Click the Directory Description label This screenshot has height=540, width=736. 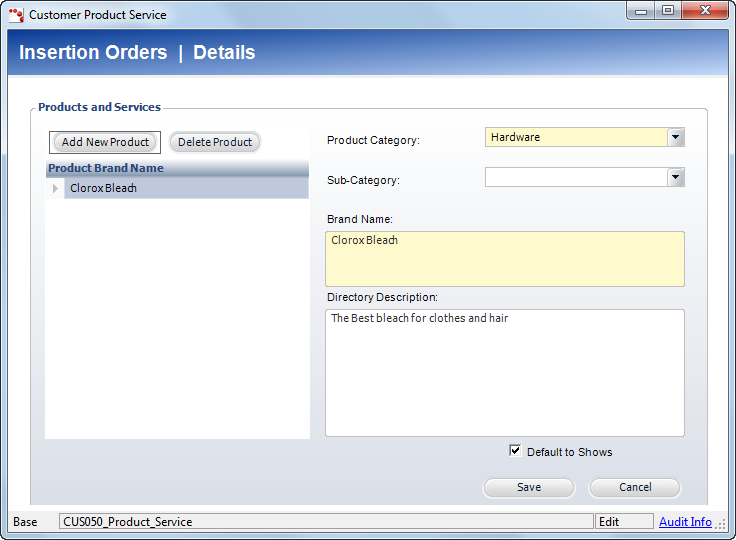pos(382,297)
